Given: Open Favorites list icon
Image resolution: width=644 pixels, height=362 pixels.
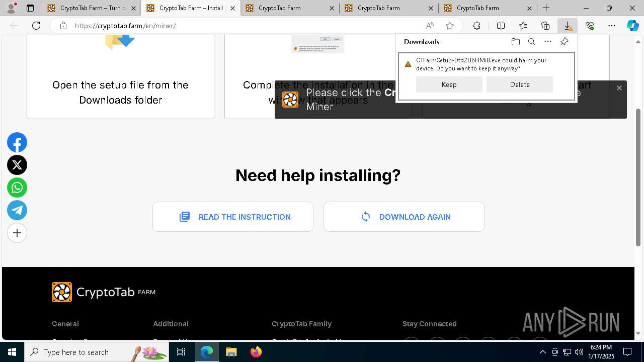Looking at the screenshot, I should point(523,26).
